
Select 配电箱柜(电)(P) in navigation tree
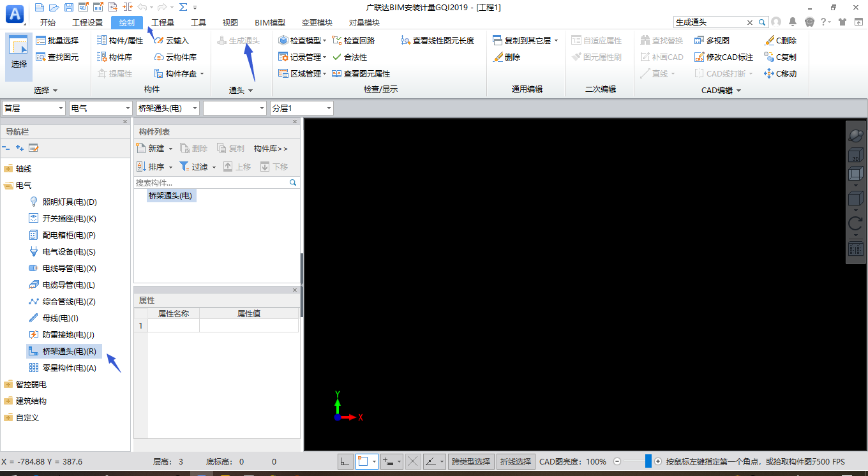69,235
